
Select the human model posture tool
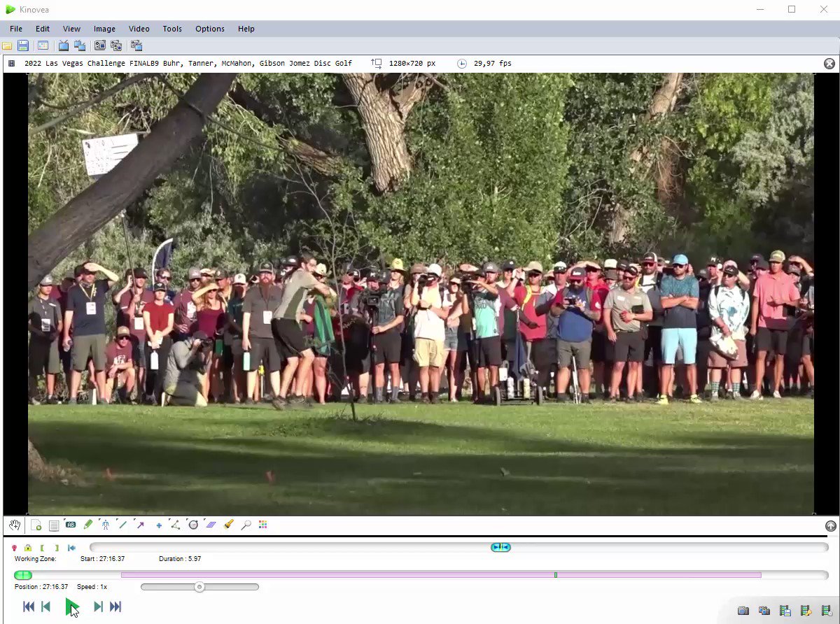[105, 524]
